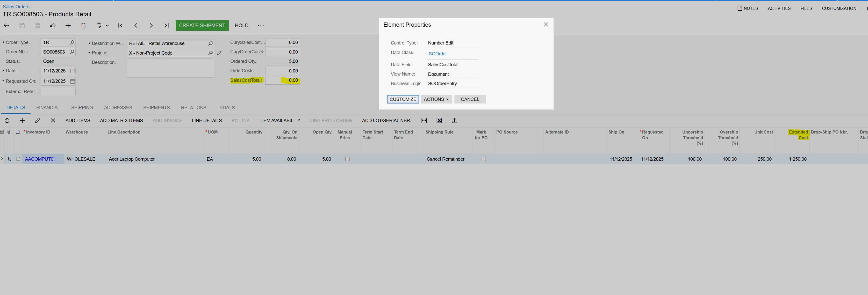This screenshot has height=295, width=868.
Task: Toggle Mark for PO checkbox in row
Action: (484, 159)
